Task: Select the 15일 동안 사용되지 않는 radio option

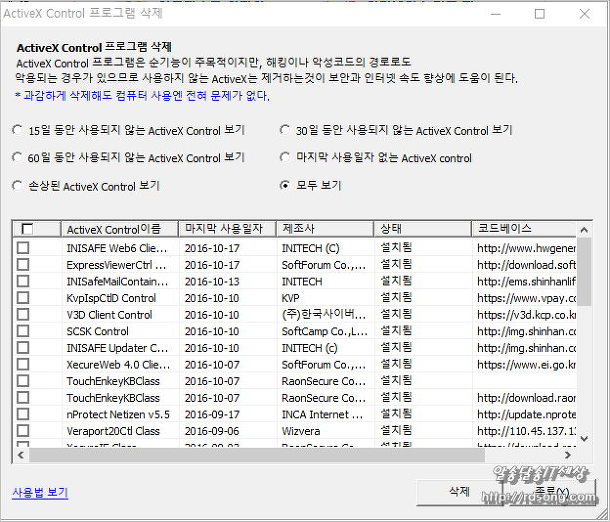Action: (17, 130)
